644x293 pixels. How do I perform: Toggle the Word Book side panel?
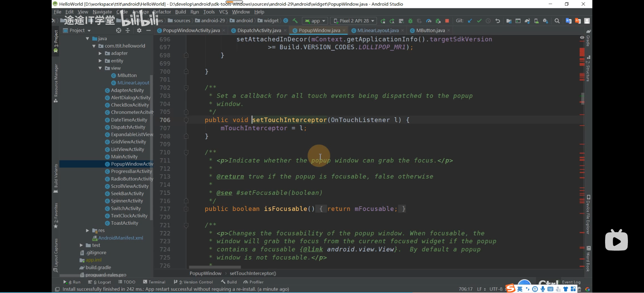(x=588, y=259)
